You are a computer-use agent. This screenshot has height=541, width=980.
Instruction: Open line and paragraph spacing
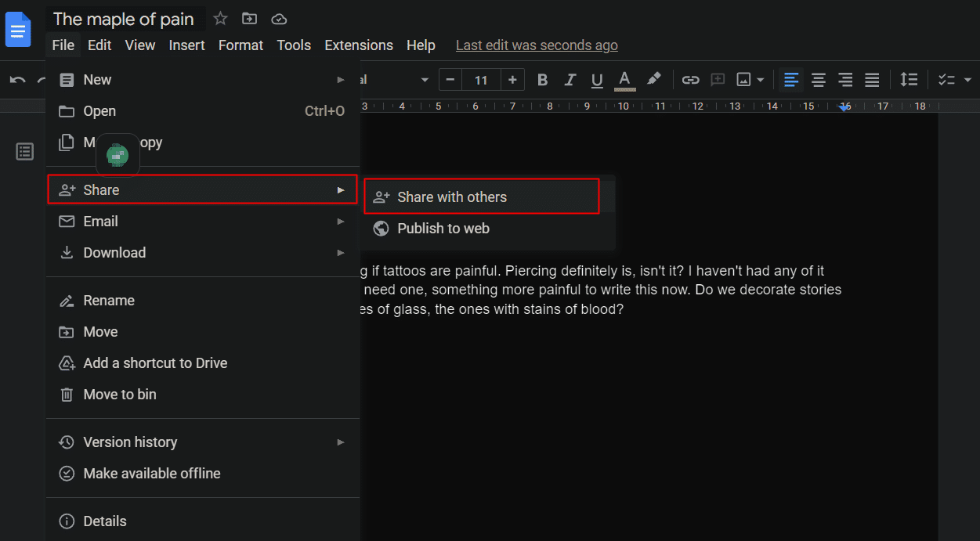coord(909,80)
